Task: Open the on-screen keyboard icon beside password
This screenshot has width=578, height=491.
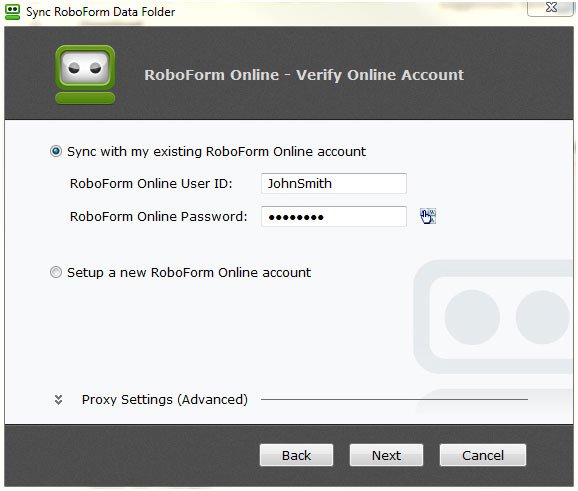Action: click(428, 216)
